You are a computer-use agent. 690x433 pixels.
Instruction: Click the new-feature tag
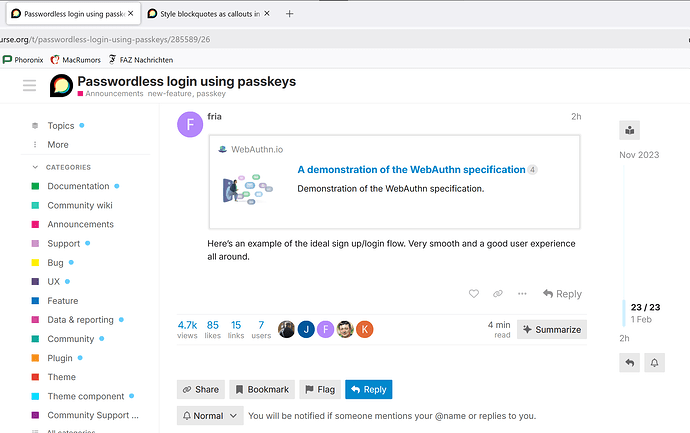(170, 94)
